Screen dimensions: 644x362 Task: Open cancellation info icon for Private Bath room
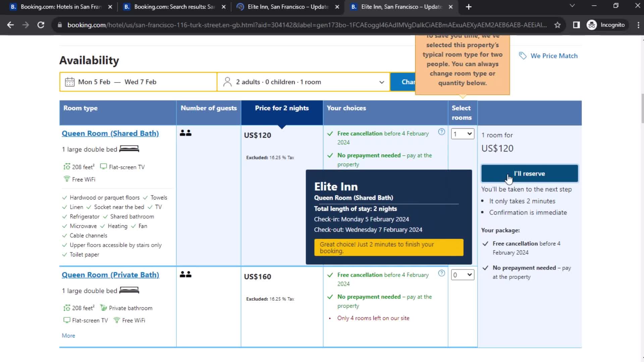tap(441, 273)
